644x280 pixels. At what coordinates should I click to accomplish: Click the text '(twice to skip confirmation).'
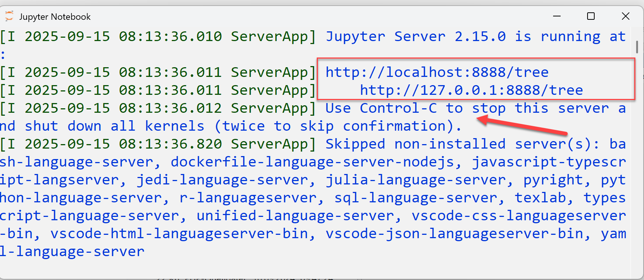pos(338,126)
